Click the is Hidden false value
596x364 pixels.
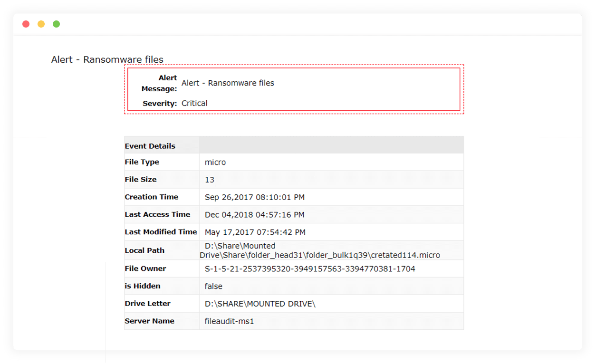213,286
